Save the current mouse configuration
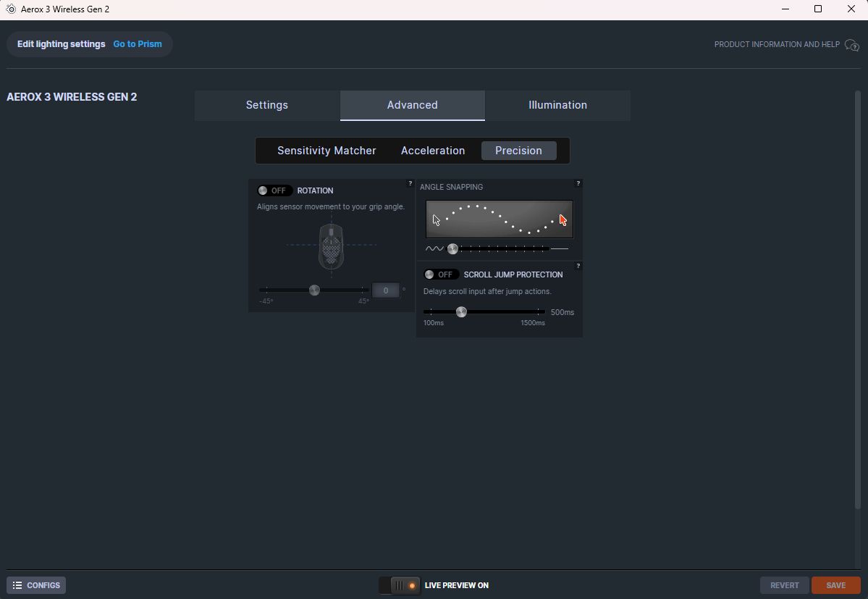The height and width of the screenshot is (599, 868). [836, 585]
